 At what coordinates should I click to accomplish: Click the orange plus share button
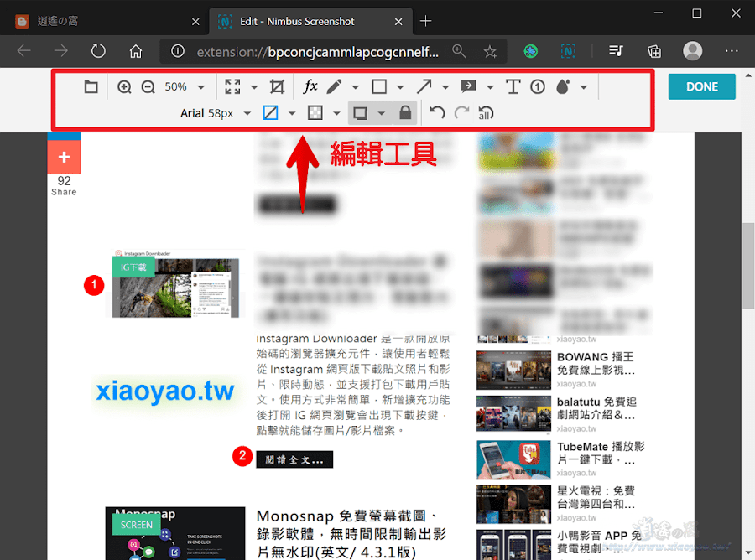click(64, 158)
